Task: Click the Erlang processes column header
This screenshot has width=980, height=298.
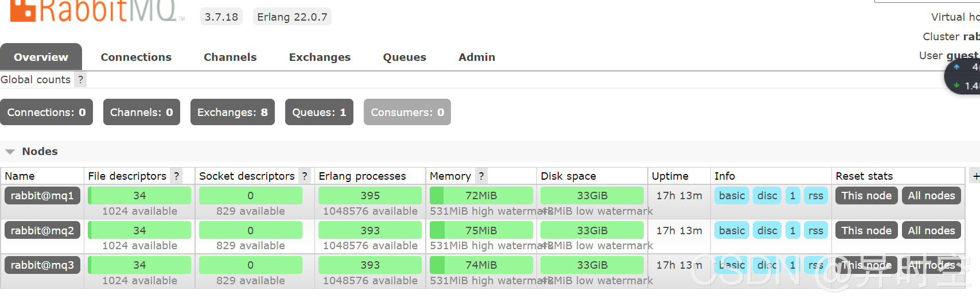Action: [x=362, y=176]
